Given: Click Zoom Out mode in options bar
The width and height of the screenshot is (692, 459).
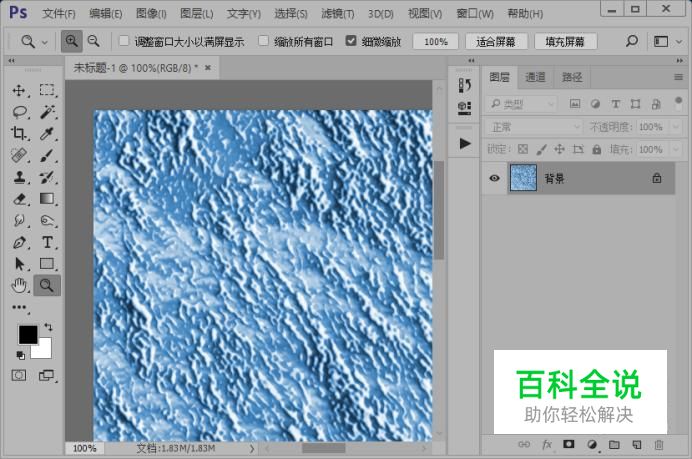Looking at the screenshot, I should pos(94,41).
